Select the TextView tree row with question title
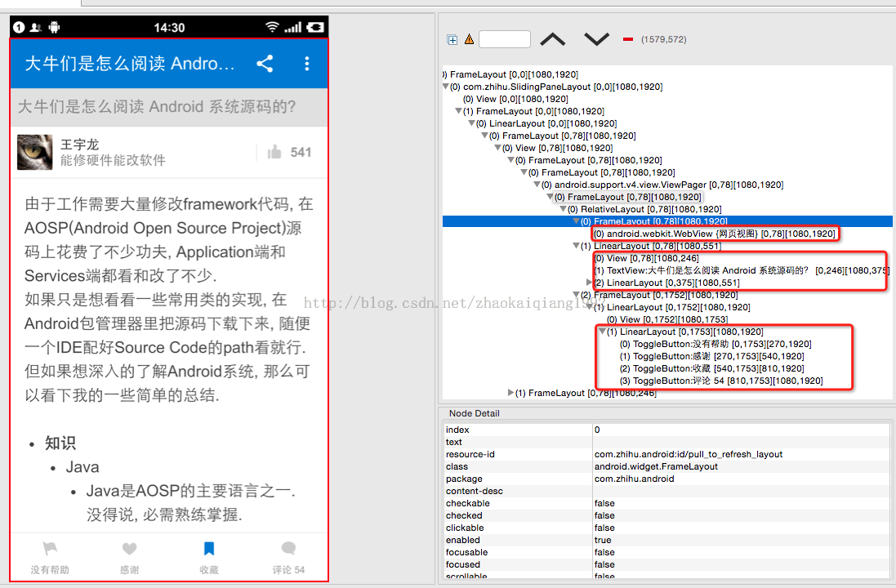The width and height of the screenshot is (896, 588). click(742, 270)
